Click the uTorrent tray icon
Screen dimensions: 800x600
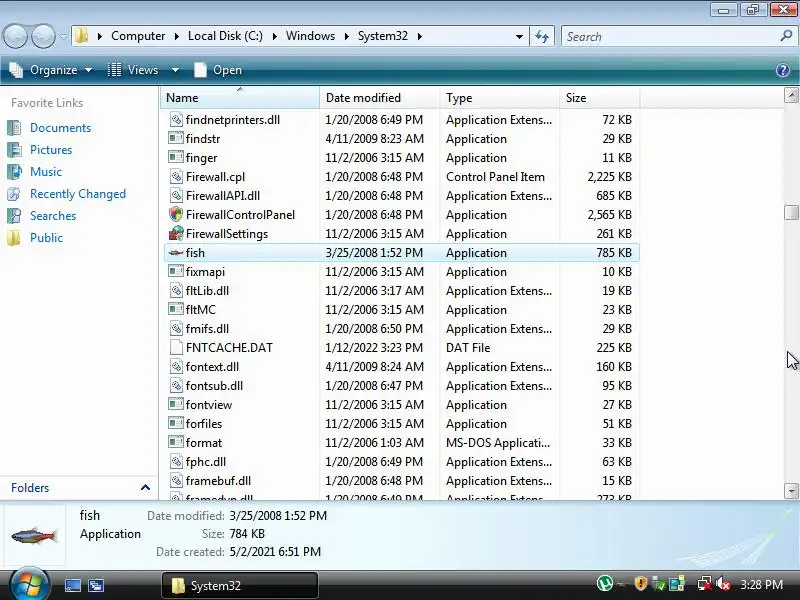pyautogui.click(x=605, y=583)
